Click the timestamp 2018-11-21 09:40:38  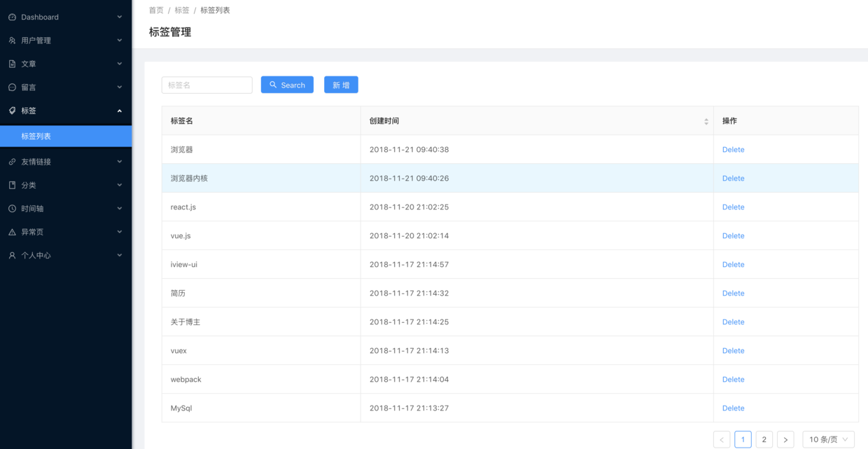pyautogui.click(x=409, y=150)
